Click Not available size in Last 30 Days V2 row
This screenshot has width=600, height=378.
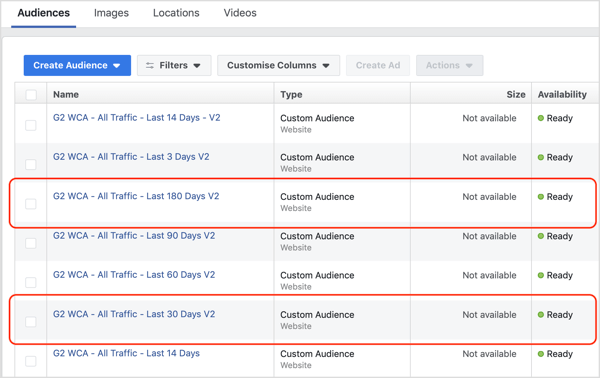[x=489, y=314]
